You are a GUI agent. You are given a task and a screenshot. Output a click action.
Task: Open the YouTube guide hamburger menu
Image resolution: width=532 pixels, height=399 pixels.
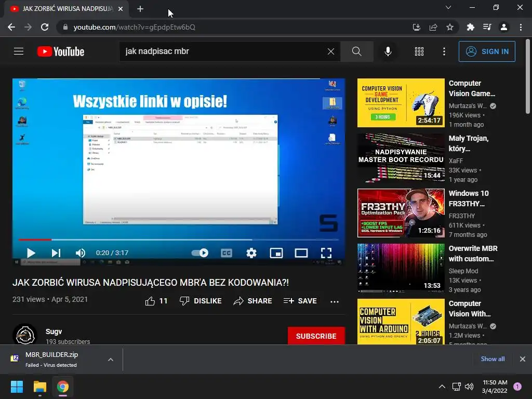coord(19,51)
